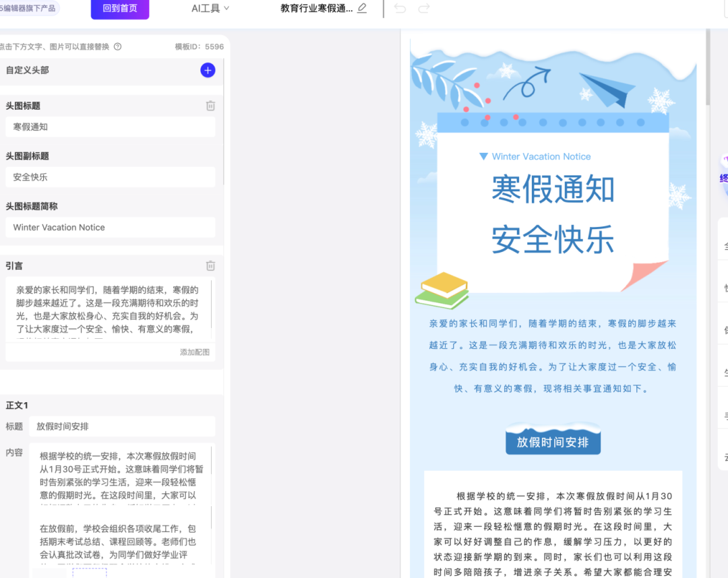Select the 安全快乐 subtitle input field
This screenshot has height=578, width=728.
110,177
